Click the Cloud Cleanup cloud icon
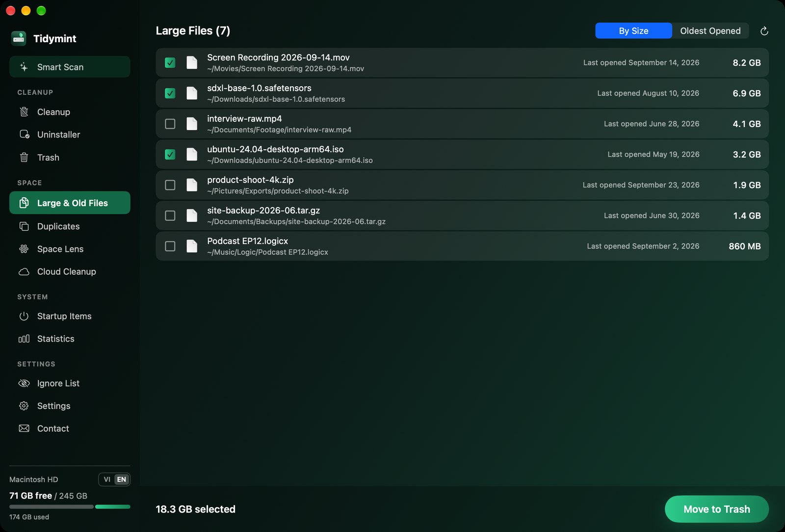785x532 pixels. click(x=24, y=271)
